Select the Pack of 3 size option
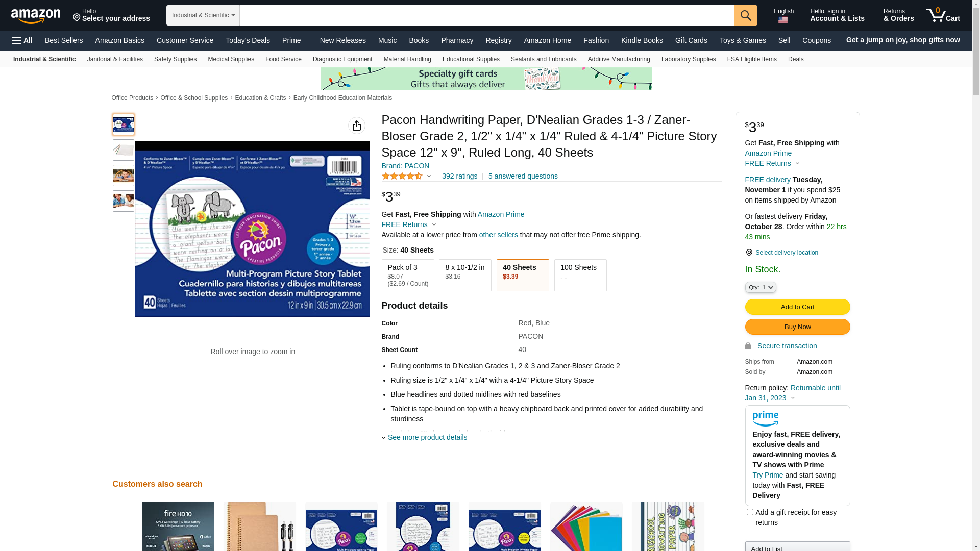This screenshot has height=551, width=980. [408, 275]
